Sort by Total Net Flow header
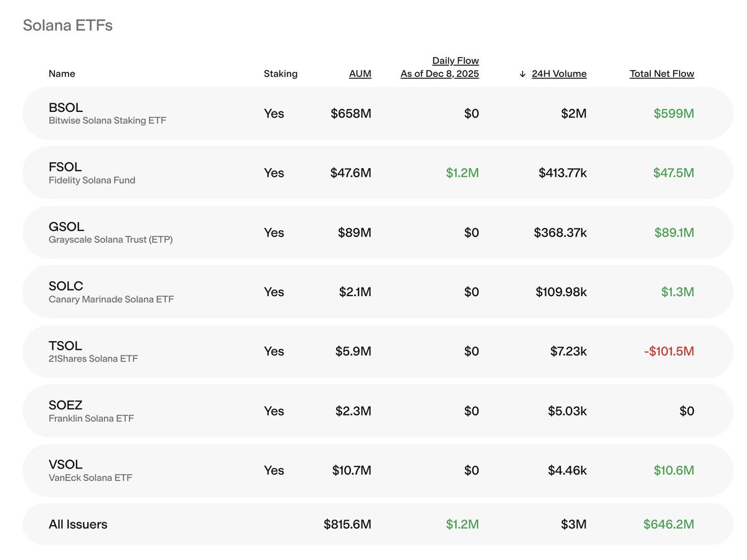The height and width of the screenshot is (560, 747). (662, 73)
